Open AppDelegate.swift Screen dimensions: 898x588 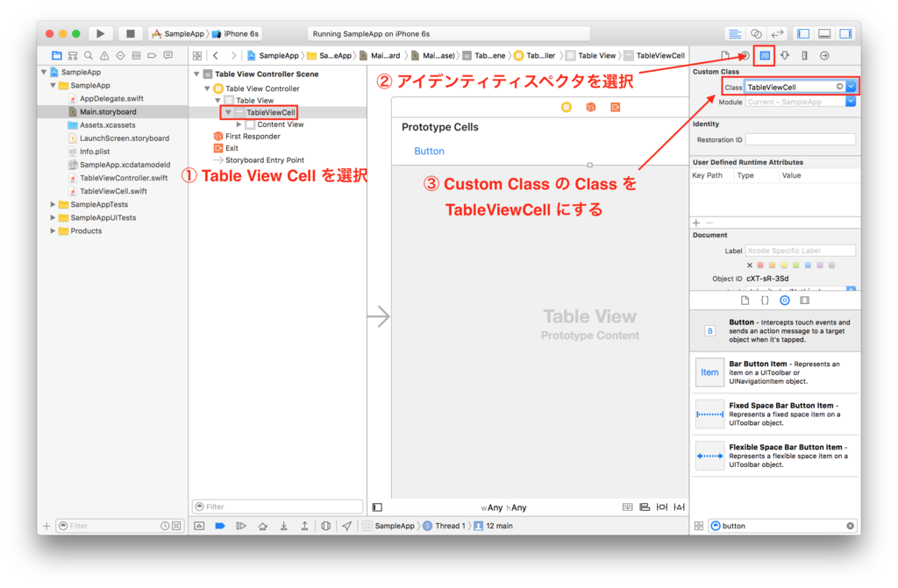[x=111, y=98]
